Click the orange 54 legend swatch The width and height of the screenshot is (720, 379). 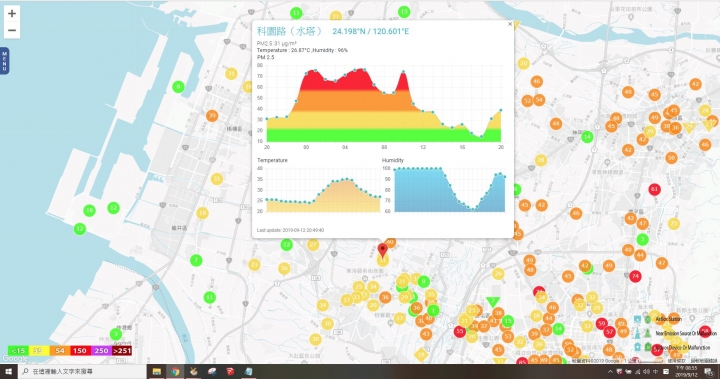tap(59, 351)
